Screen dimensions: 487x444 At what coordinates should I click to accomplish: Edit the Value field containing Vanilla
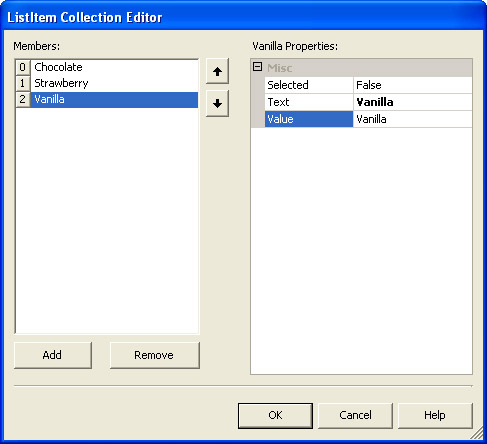[412, 119]
